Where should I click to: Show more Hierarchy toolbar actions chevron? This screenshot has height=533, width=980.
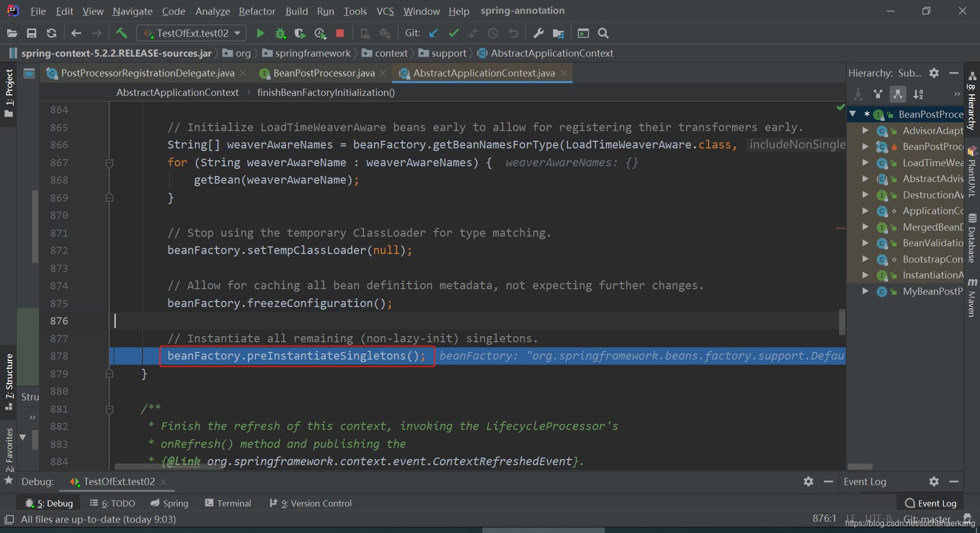[957, 94]
